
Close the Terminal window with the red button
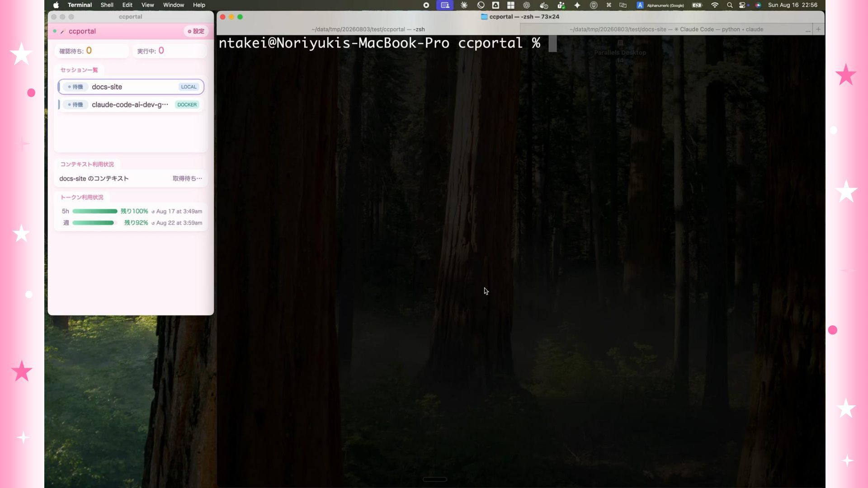pos(223,17)
